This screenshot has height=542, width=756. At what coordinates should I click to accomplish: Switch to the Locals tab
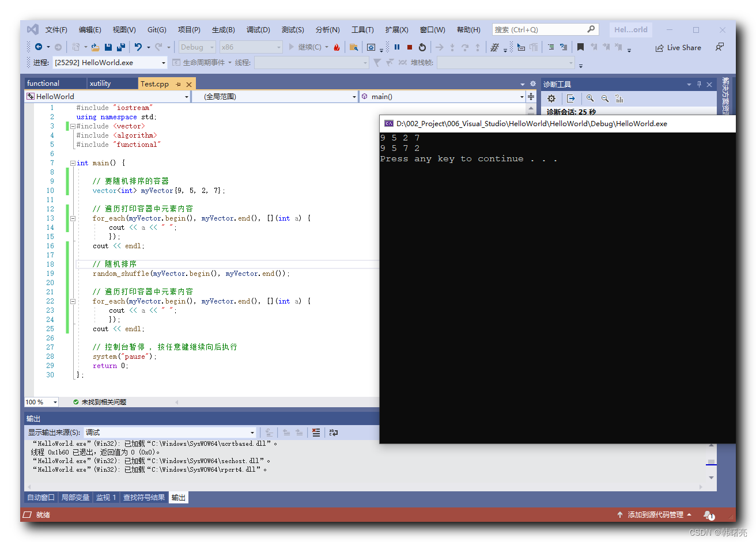75,498
